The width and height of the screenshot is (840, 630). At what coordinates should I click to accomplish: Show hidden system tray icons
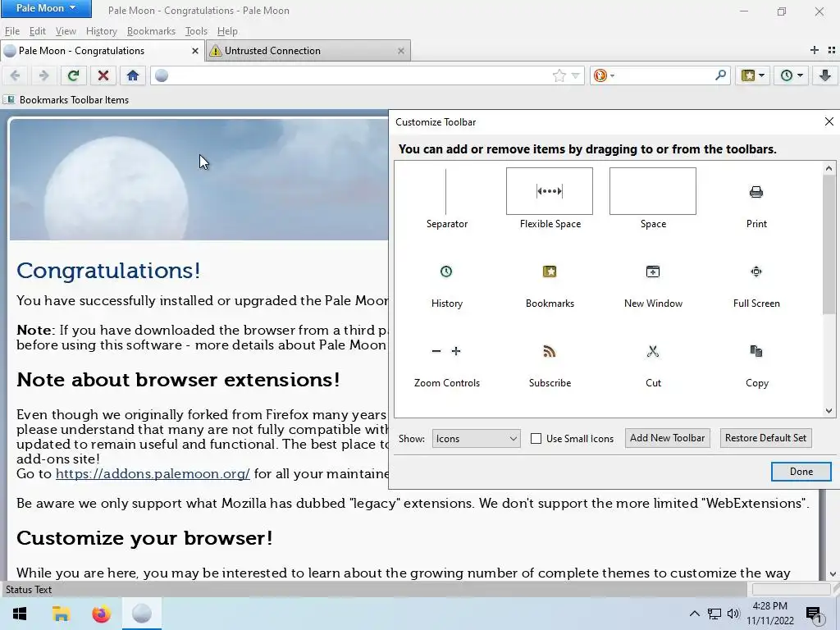tap(694, 614)
